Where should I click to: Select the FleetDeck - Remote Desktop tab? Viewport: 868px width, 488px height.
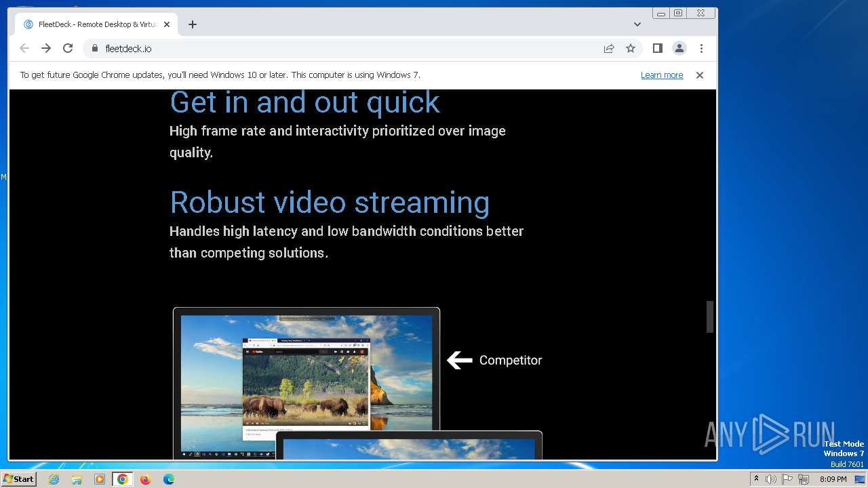click(x=97, y=24)
